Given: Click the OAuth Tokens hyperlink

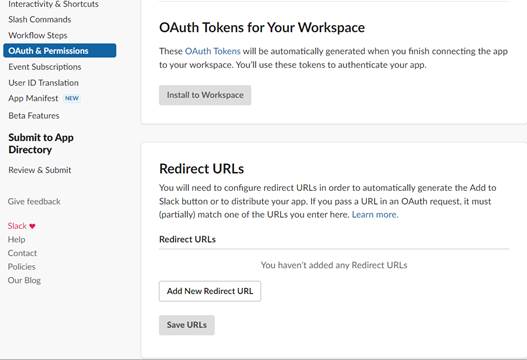Looking at the screenshot, I should tap(213, 51).
